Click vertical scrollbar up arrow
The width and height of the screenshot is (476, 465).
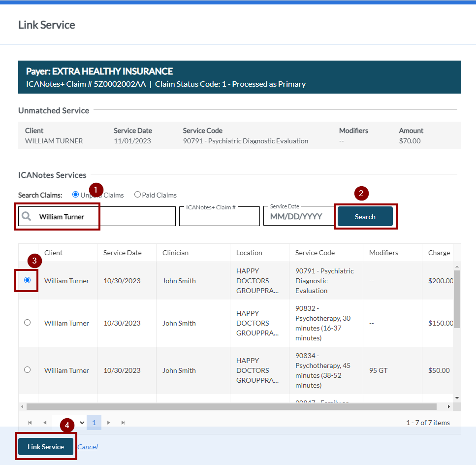[x=457, y=266]
